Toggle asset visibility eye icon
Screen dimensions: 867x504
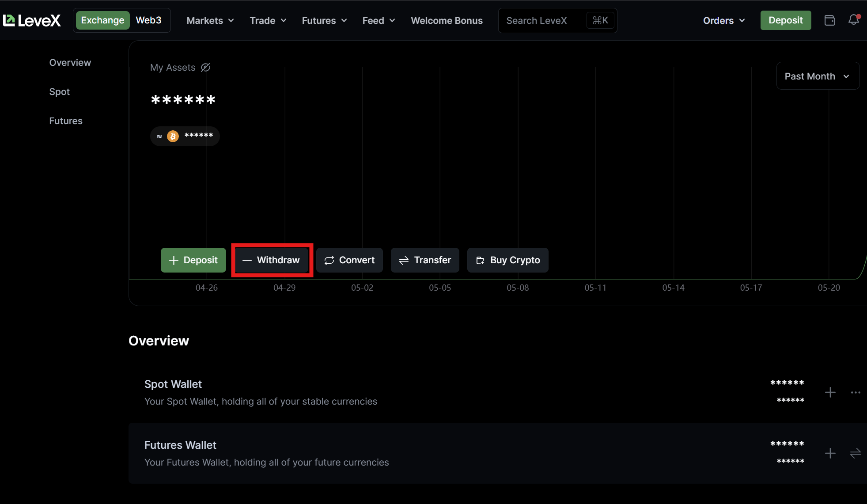(205, 68)
